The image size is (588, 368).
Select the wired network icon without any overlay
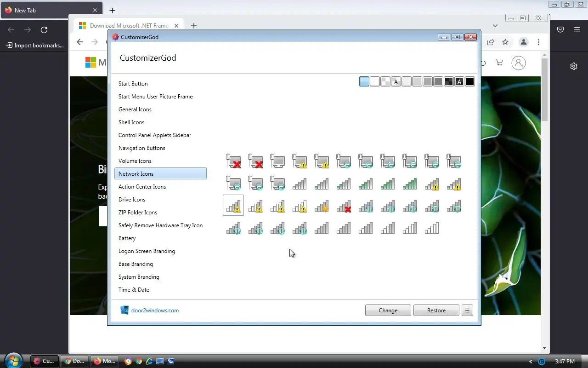tap(277, 161)
